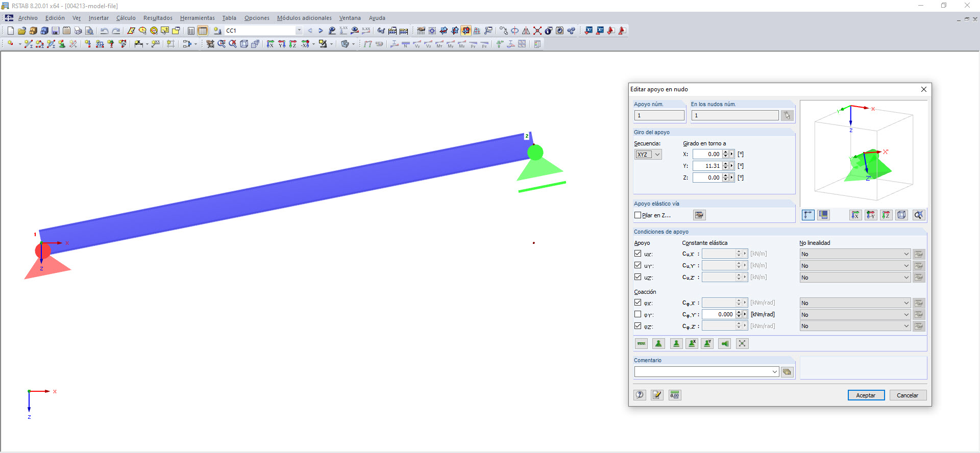The width and height of the screenshot is (980, 453).
Task: Click the Apoyo núm. input field
Action: pyautogui.click(x=659, y=116)
